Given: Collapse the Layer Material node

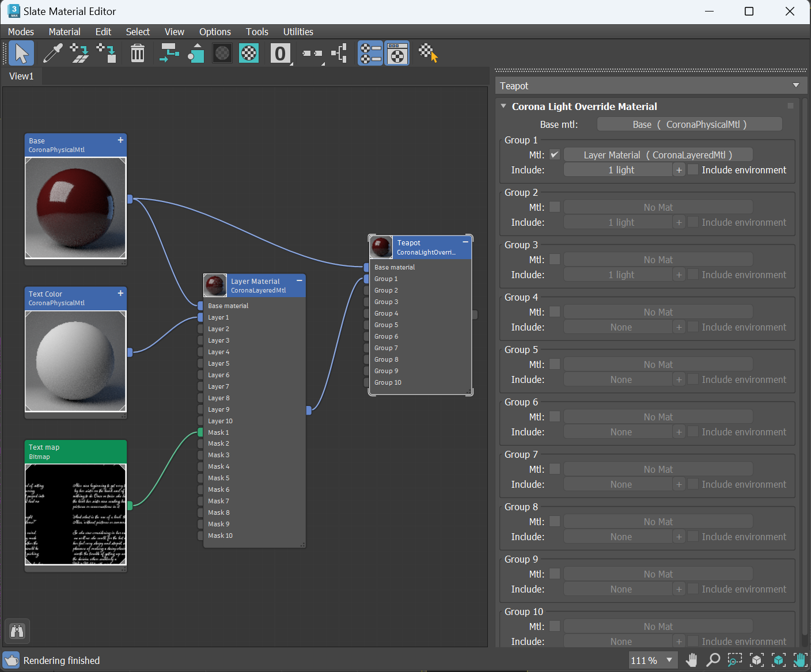Looking at the screenshot, I should (300, 280).
